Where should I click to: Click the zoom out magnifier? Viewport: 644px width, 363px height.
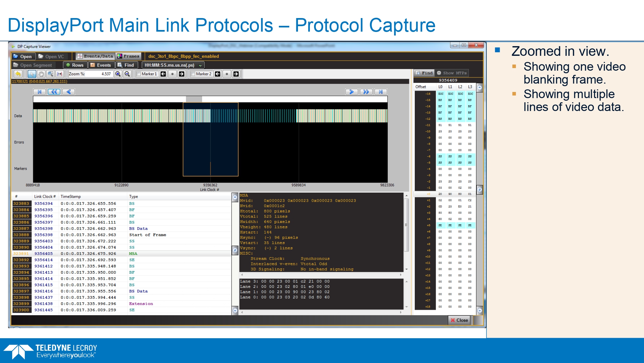(127, 74)
